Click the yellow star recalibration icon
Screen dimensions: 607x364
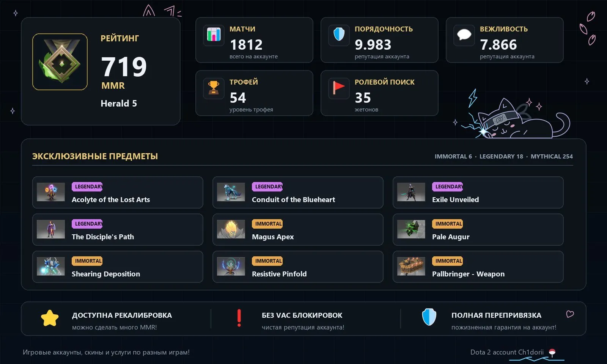(x=50, y=318)
